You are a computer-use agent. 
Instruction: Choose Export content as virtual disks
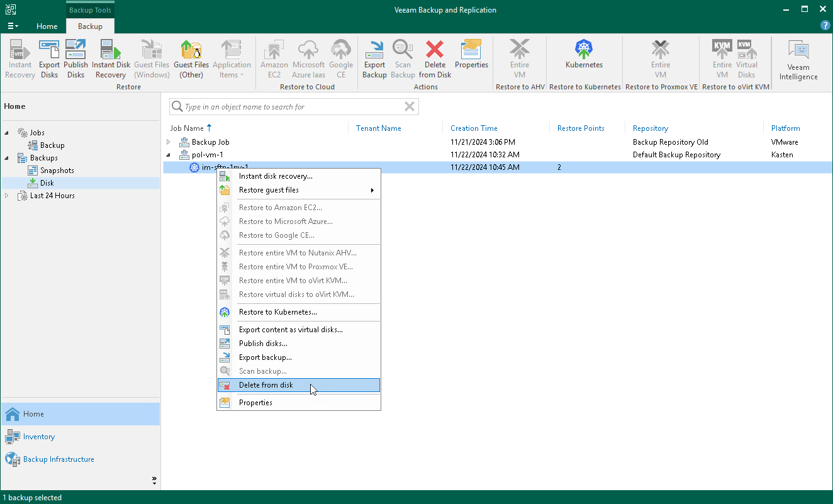(x=299, y=330)
